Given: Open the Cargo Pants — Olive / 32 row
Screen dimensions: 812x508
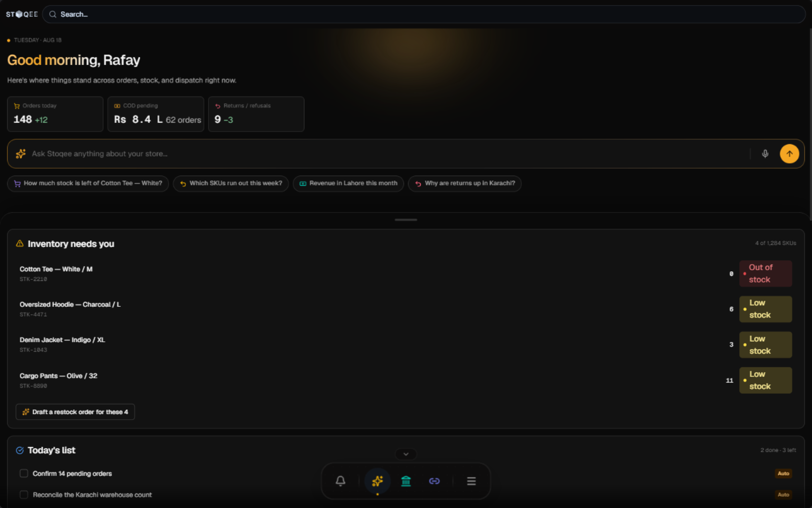Looking at the screenshot, I should pyautogui.click(x=405, y=380).
